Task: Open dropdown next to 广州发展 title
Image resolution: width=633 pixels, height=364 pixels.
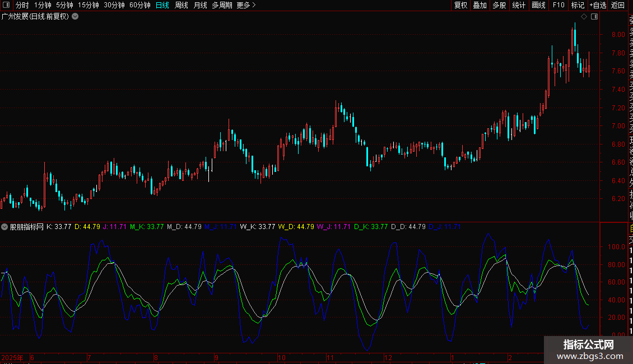Action: pyautogui.click(x=75, y=17)
